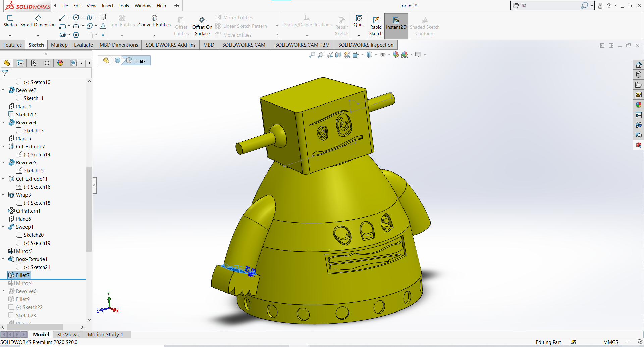
Task: Click the search commands input field
Action: [x=550, y=5]
